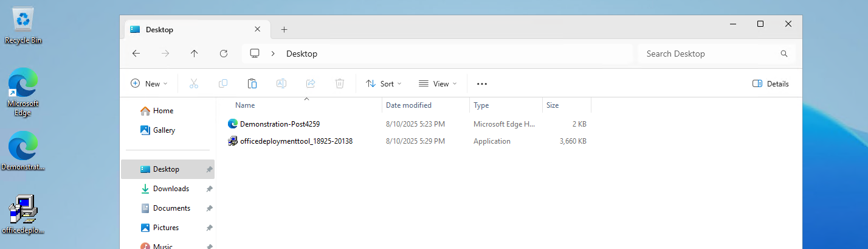Select the officedeploymenttool_18925-20138 file
The height and width of the screenshot is (249, 868).
[x=296, y=141]
